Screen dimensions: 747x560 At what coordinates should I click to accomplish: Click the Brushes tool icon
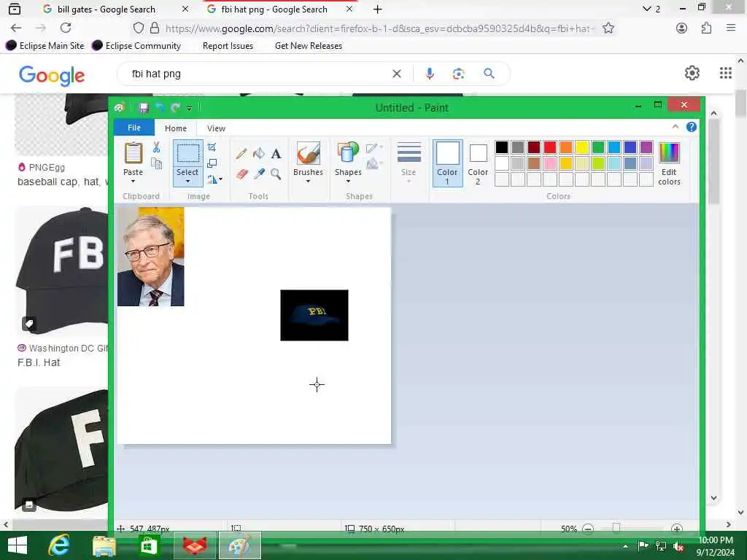coord(309,153)
